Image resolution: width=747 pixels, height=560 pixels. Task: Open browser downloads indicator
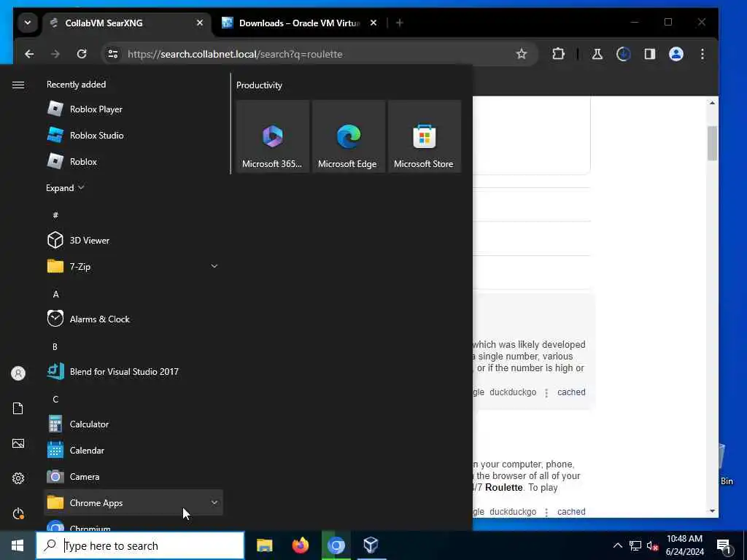coord(623,54)
